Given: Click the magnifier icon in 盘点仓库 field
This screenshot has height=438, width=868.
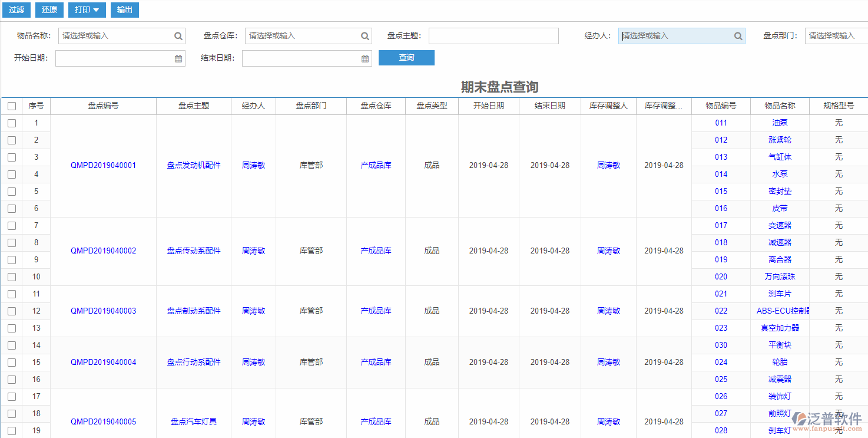Looking at the screenshot, I should pos(365,36).
